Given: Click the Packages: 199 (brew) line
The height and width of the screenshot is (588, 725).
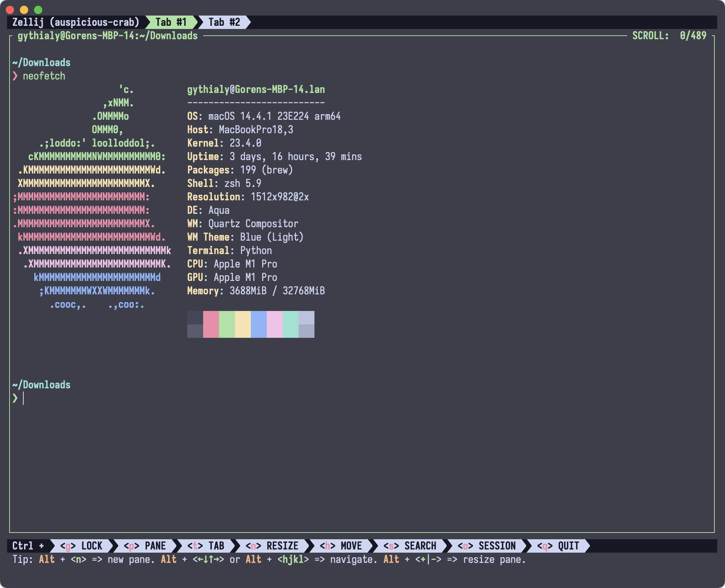Looking at the screenshot, I should 240,170.
